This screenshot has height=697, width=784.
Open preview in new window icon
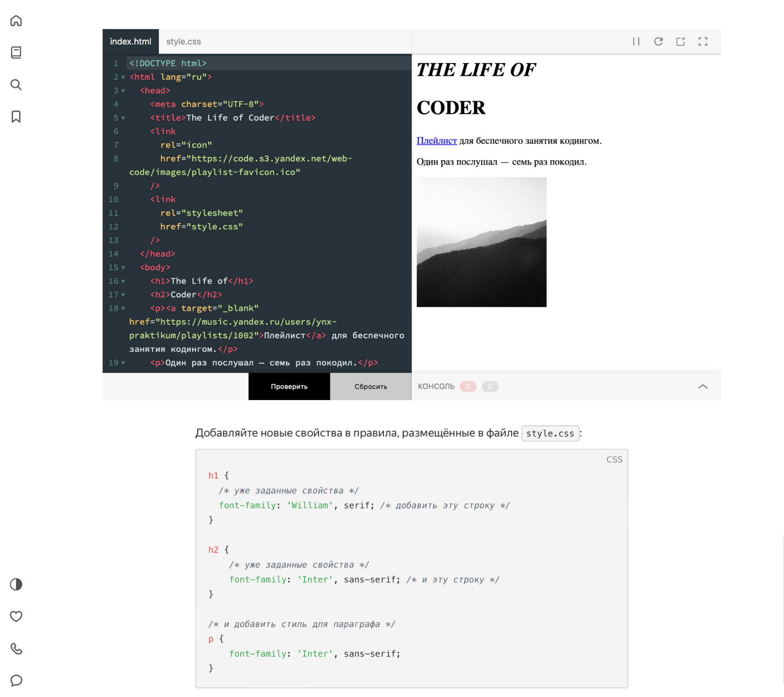click(680, 42)
